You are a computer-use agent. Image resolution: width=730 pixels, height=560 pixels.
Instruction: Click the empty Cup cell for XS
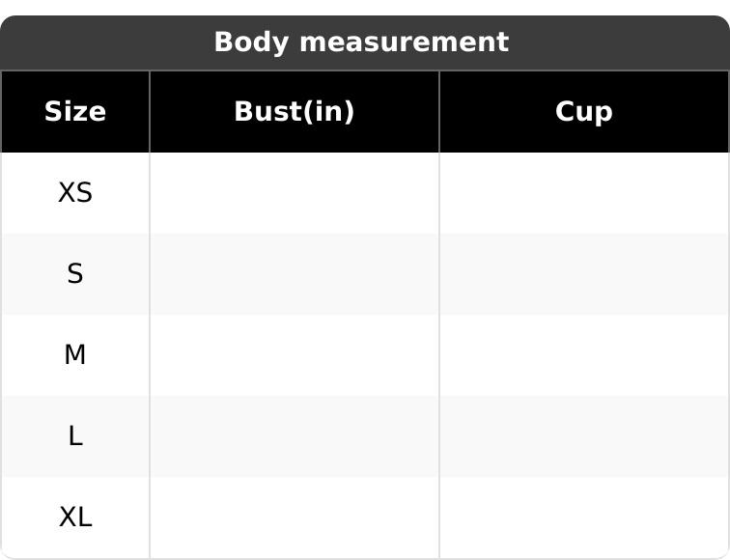tap(583, 193)
